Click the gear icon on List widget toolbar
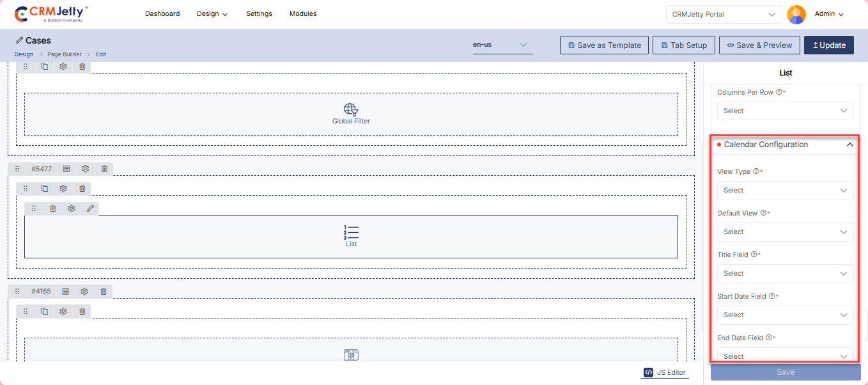 [x=72, y=208]
